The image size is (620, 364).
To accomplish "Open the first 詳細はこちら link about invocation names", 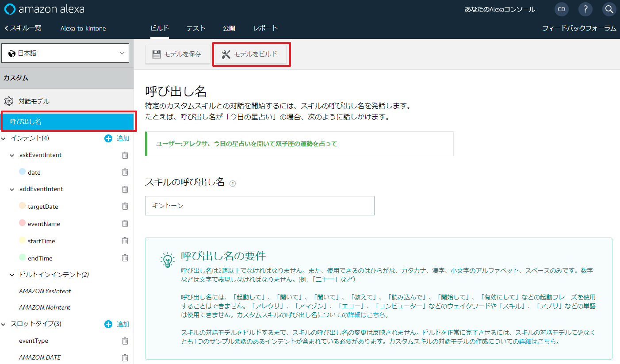I will (x=367, y=315).
